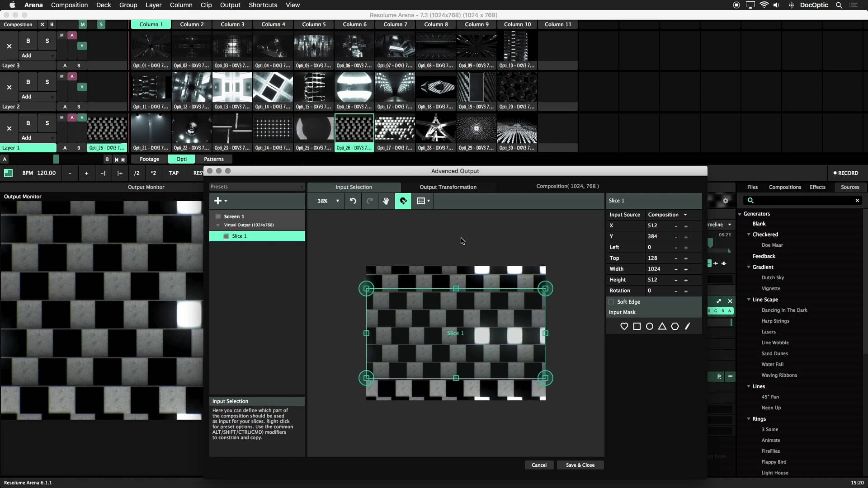The image size is (868, 488).
Task: Open the Shortcuts menu in the menu bar
Action: (x=263, y=5)
